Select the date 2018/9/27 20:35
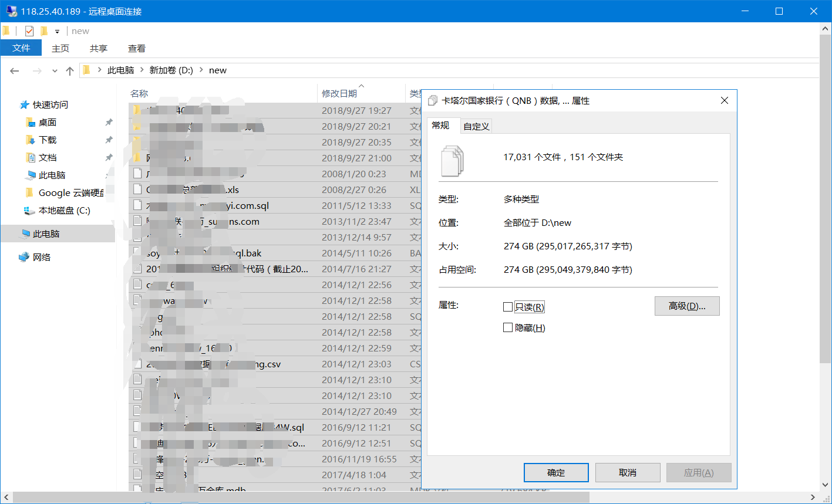 click(356, 142)
